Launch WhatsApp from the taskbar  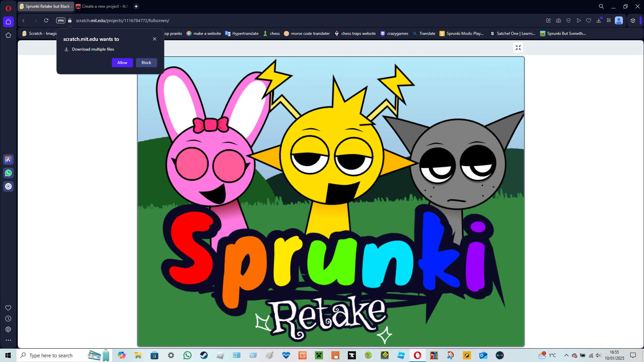[187, 355]
